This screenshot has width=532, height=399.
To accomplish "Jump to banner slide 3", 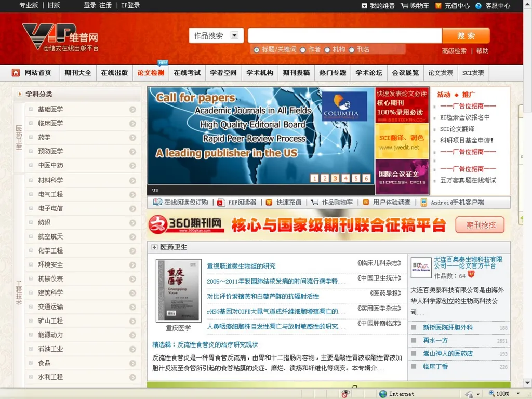I will tap(335, 178).
